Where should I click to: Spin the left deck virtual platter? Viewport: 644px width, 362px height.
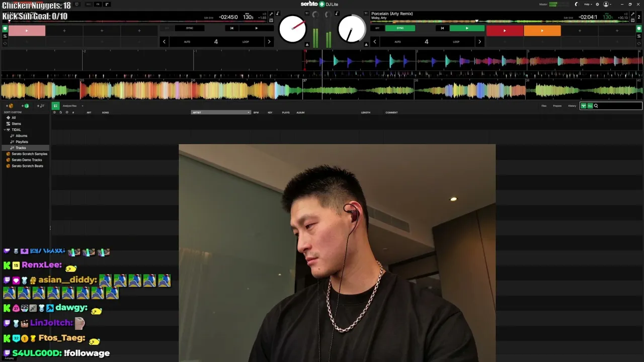[292, 29]
